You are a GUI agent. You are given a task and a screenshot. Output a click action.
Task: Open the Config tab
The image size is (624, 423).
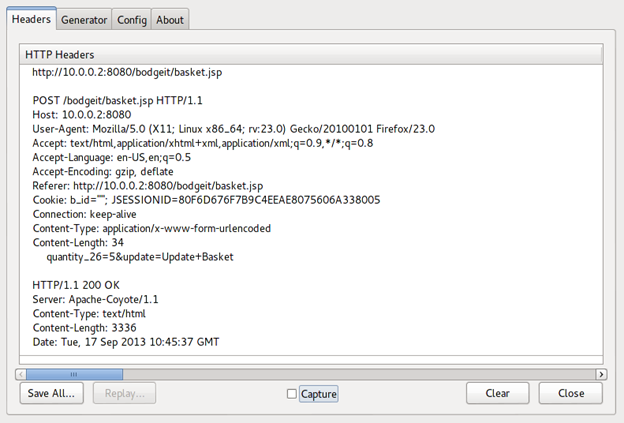pyautogui.click(x=131, y=19)
